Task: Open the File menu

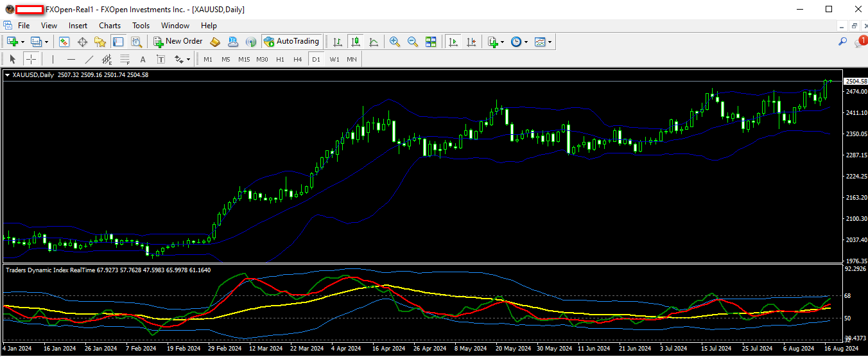Action: [x=24, y=26]
